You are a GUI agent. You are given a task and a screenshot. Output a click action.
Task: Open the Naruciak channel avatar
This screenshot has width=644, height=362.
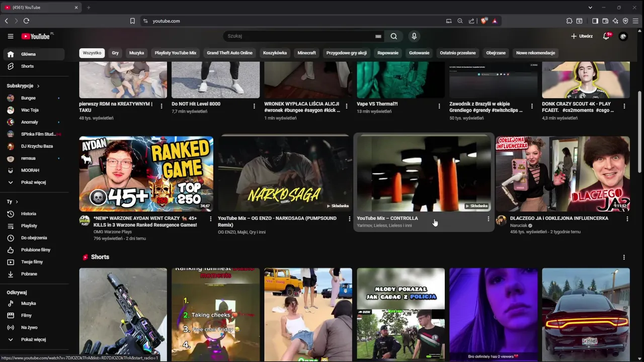[501, 220]
